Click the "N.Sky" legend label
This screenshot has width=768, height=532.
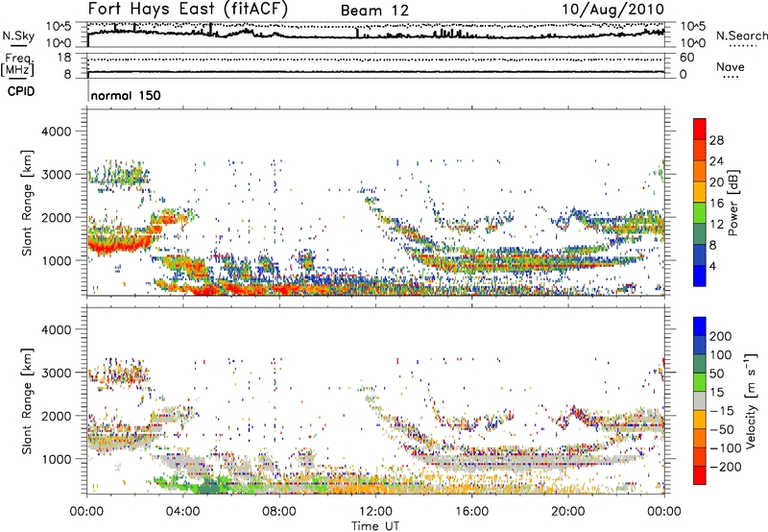[18, 36]
